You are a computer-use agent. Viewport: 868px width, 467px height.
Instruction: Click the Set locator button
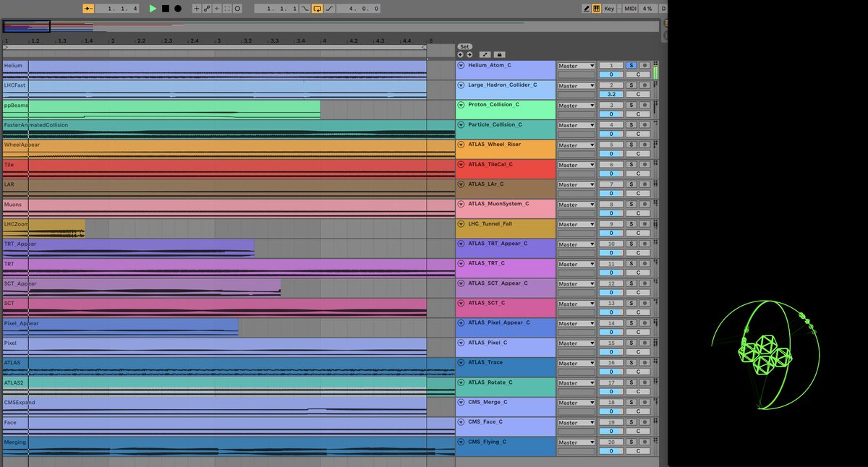(x=464, y=46)
